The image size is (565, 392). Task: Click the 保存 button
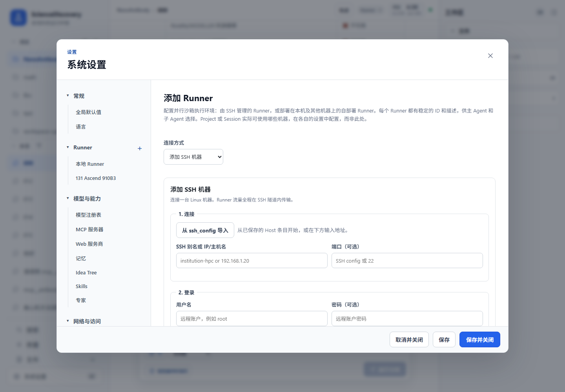point(444,339)
